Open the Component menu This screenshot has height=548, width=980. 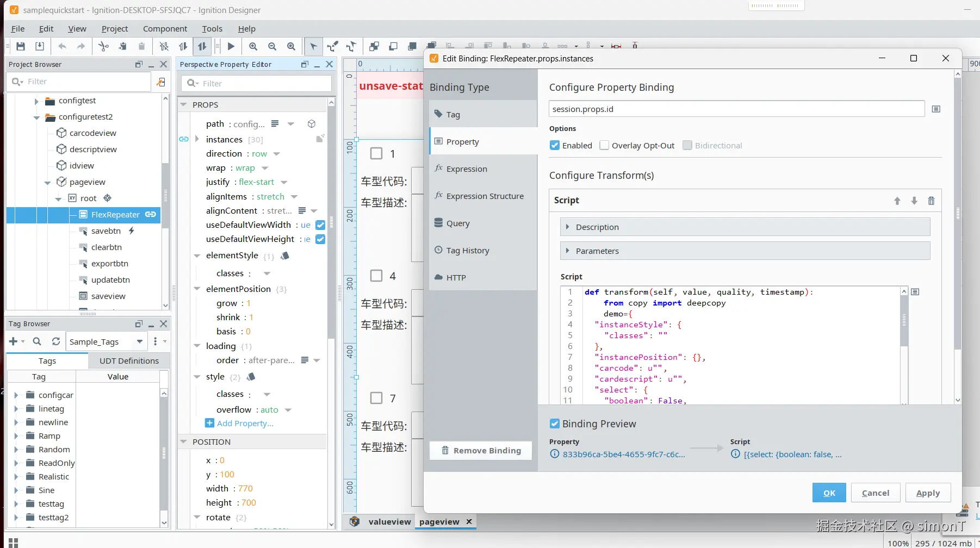pyautogui.click(x=165, y=29)
